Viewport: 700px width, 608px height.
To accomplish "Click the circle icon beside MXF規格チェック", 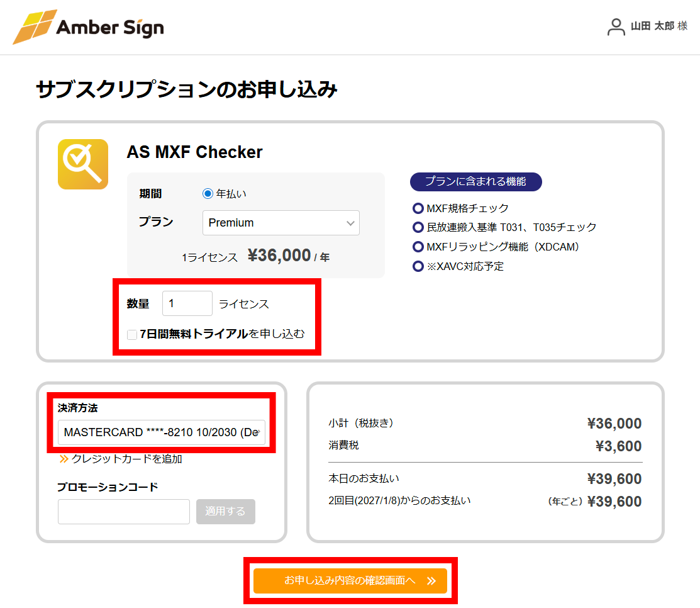I will pos(418,208).
